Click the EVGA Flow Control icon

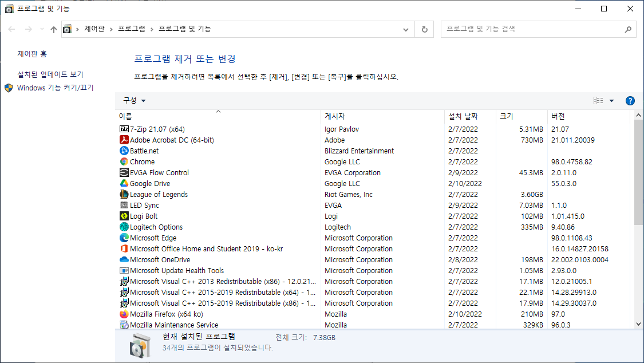[x=124, y=172]
